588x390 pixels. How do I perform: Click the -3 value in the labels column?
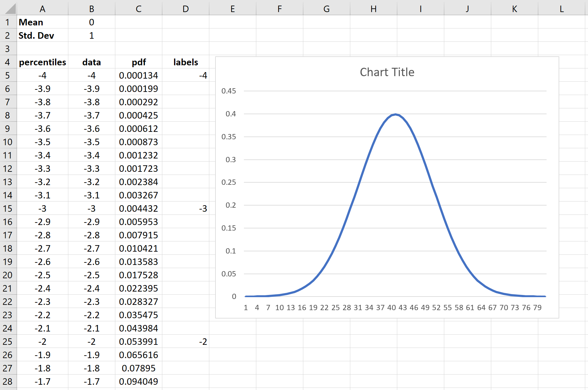(x=185, y=208)
